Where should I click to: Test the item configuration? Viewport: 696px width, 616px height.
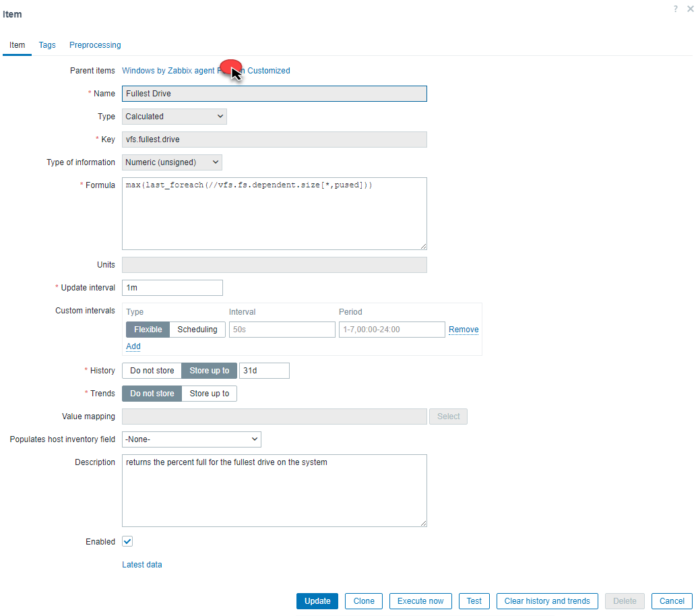474,600
